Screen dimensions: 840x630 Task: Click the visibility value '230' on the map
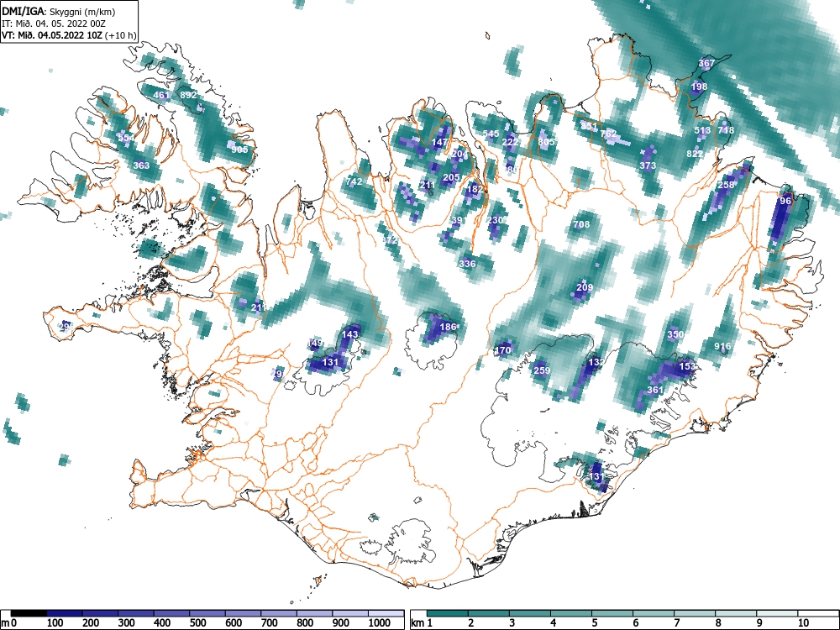[495, 220]
